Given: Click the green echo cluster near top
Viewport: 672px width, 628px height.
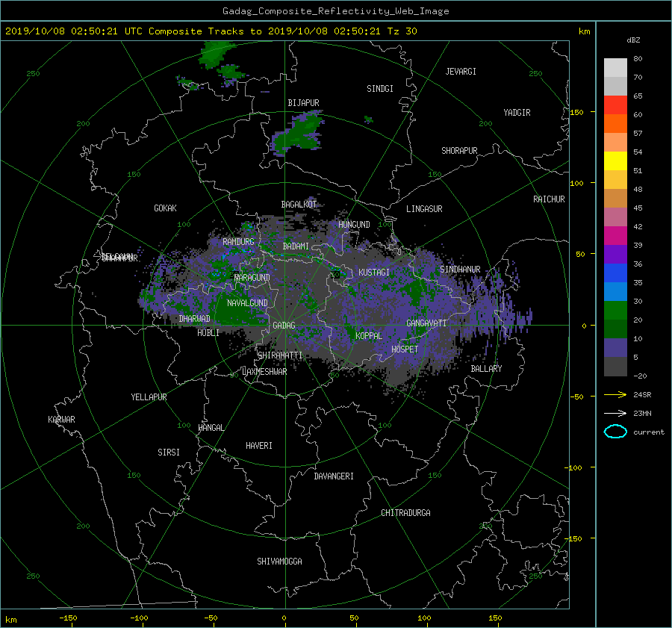Looking at the screenshot, I should 217,55.
